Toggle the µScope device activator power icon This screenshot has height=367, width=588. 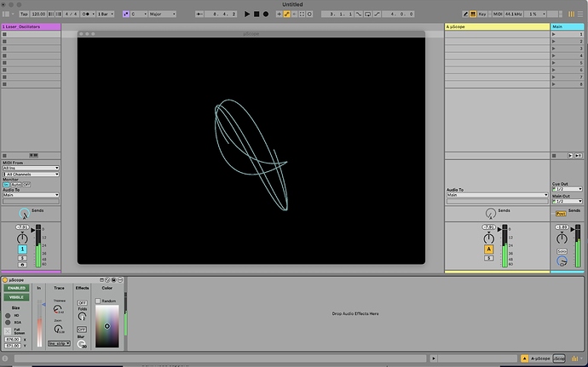pos(5,280)
